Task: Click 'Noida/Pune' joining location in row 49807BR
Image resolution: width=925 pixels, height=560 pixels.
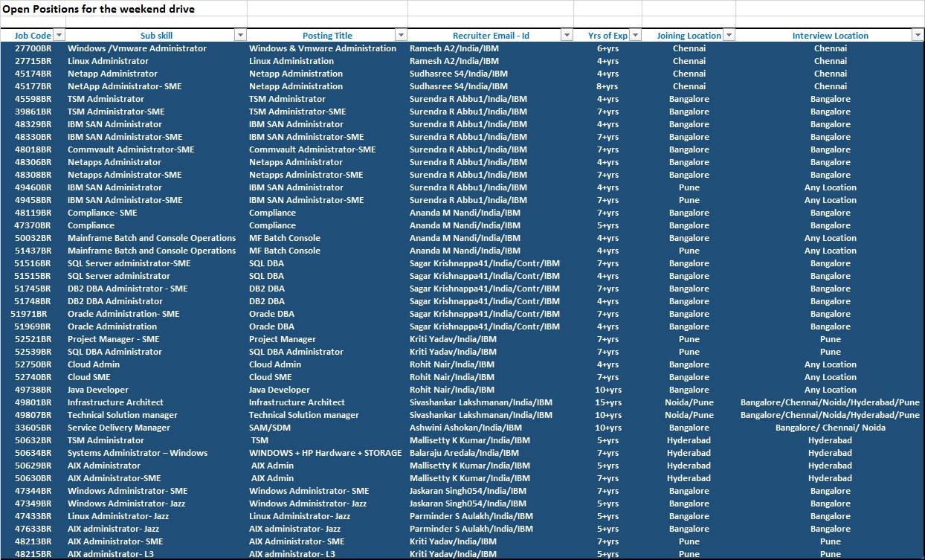Action: (689, 415)
